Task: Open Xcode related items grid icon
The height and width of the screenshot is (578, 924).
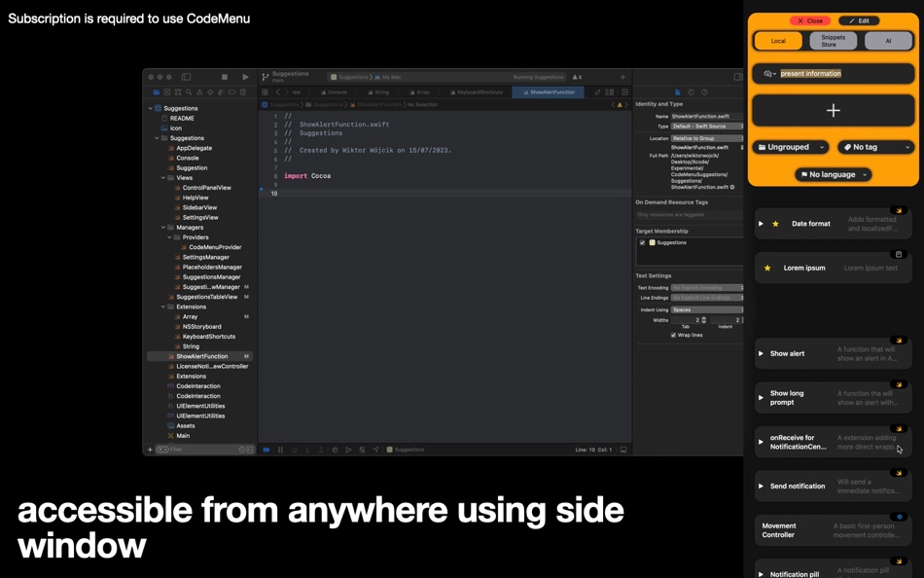Action: point(266,92)
